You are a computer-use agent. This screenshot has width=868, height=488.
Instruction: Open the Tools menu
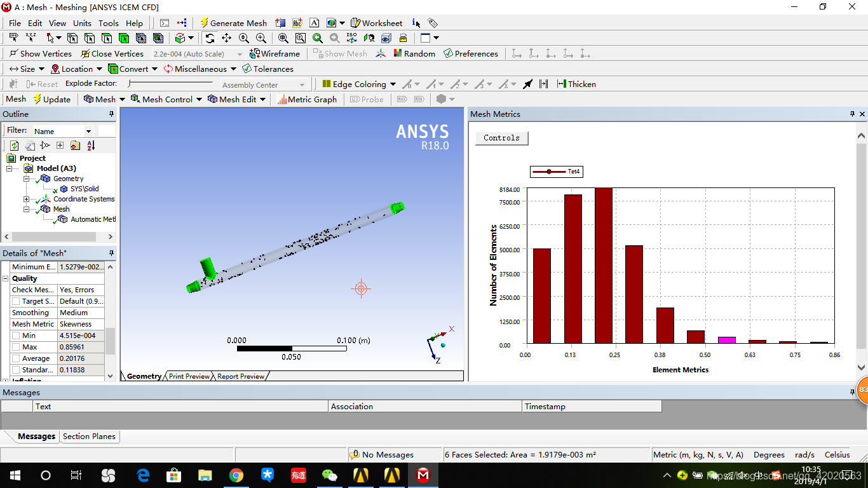pyautogui.click(x=108, y=23)
